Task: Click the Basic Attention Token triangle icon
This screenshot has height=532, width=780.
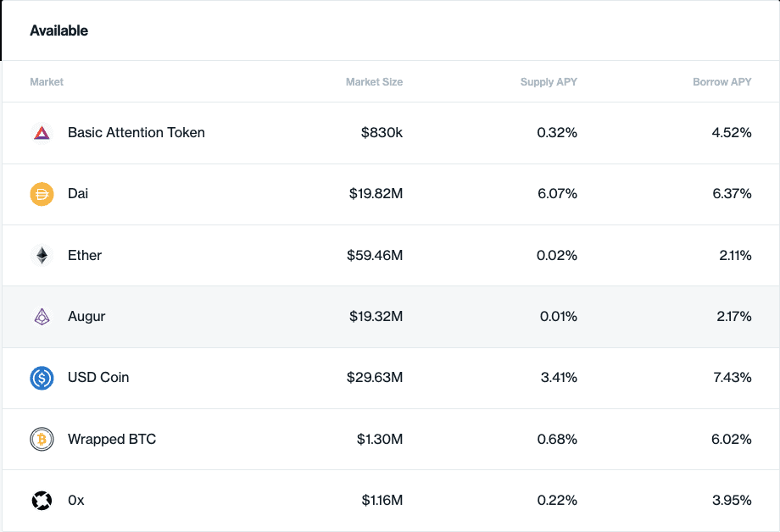Action: [x=42, y=133]
